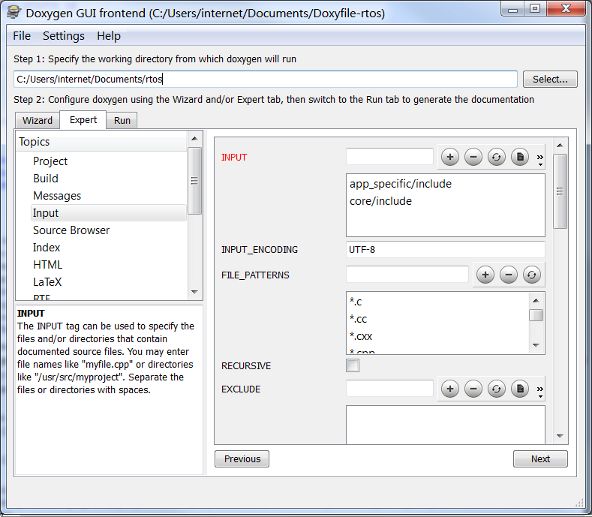Click the red INPUT option label
The image size is (592, 517).
[x=234, y=157]
